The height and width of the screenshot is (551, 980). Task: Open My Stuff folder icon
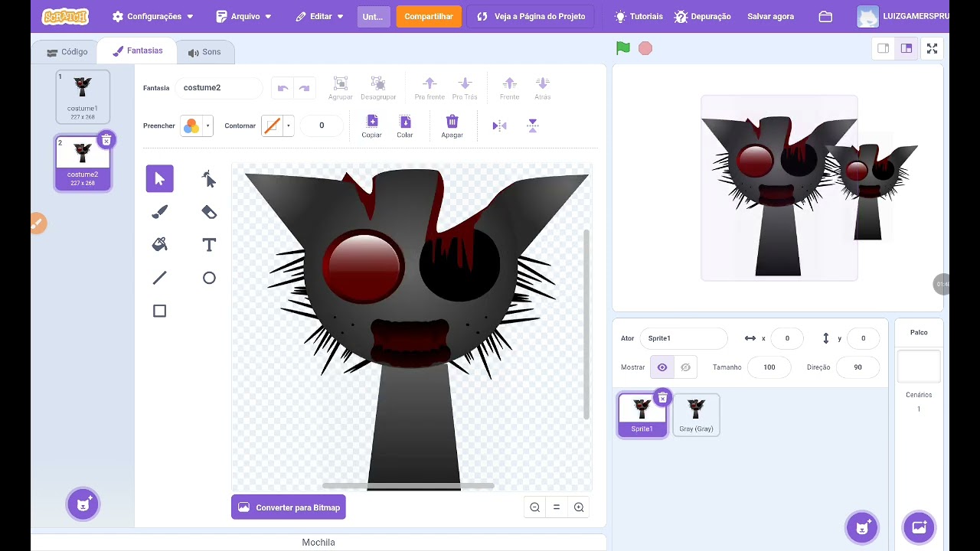click(x=825, y=16)
